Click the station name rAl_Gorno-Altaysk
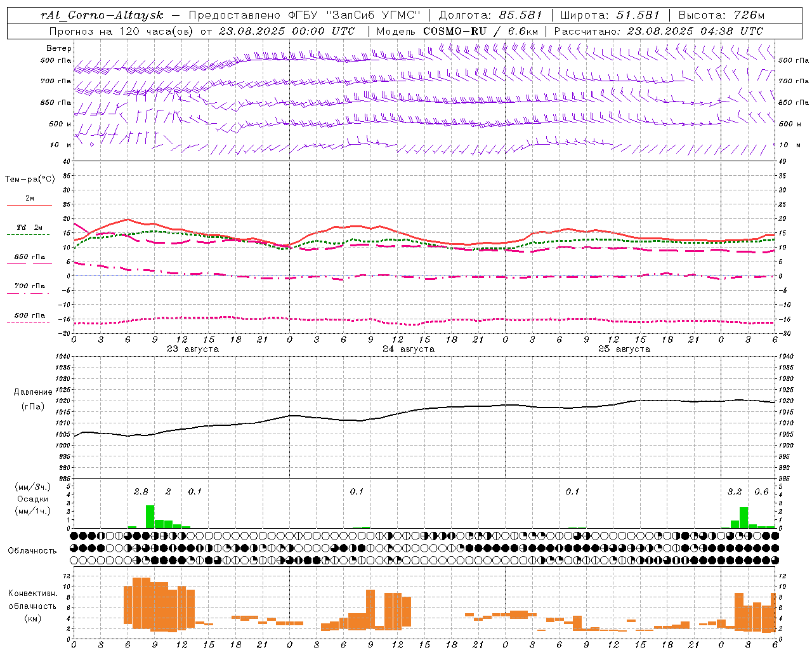 pyautogui.click(x=101, y=15)
